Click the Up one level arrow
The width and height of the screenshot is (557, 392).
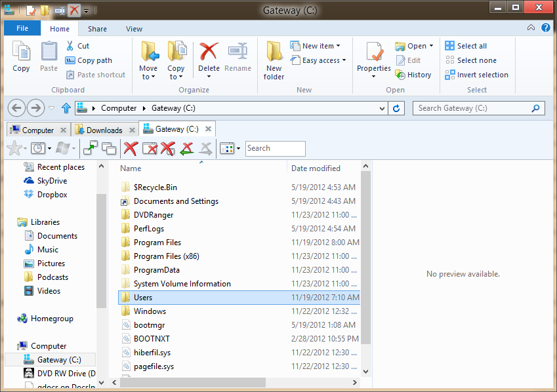click(x=66, y=108)
